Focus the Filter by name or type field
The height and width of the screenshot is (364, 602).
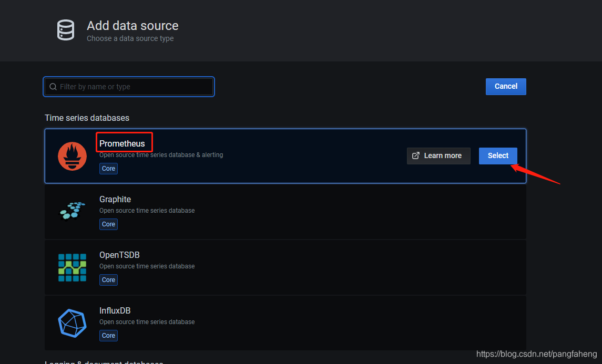pos(129,87)
